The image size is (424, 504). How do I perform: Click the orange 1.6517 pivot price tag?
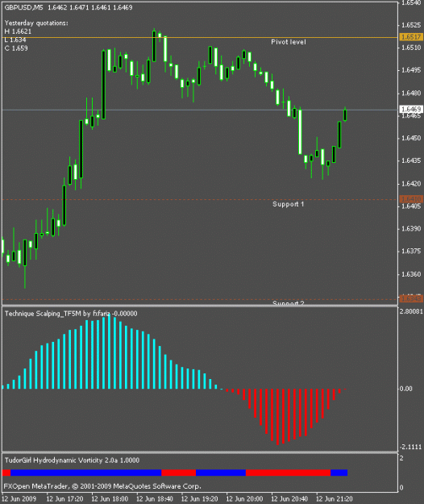(411, 37)
